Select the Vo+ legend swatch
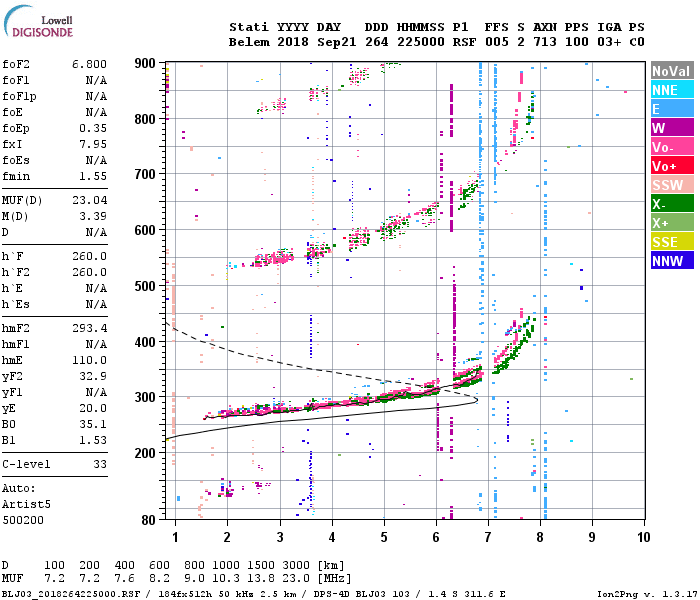The height and width of the screenshot is (600, 700). 672,166
